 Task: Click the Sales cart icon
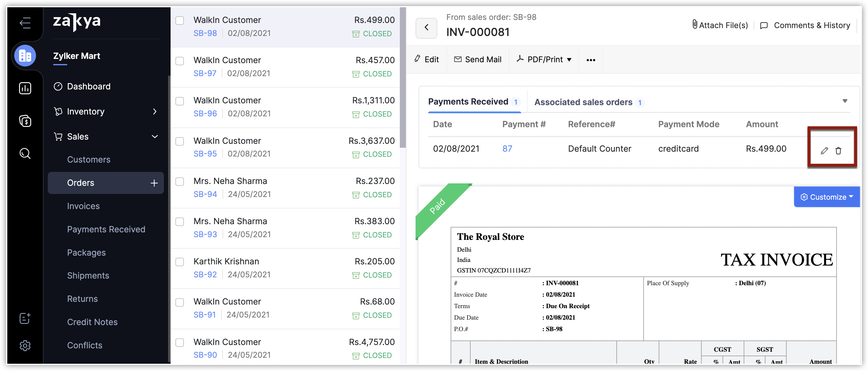coord(58,136)
